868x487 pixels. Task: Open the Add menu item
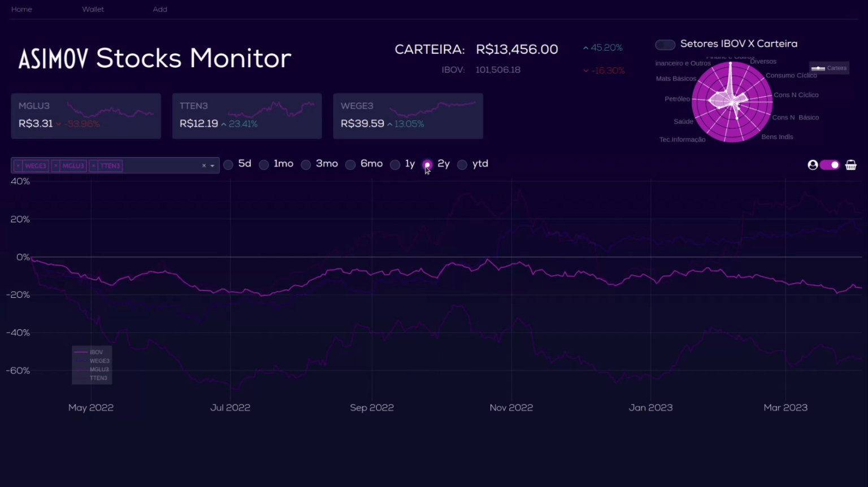[160, 9]
